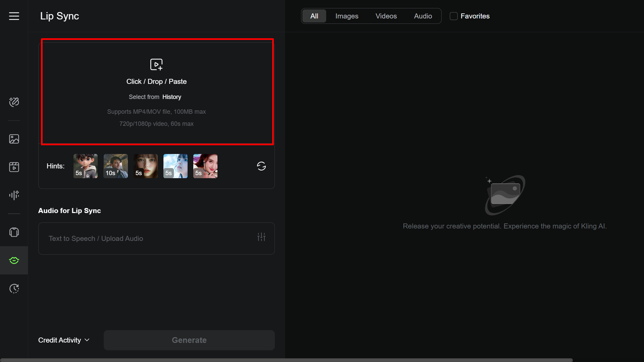Select the Audio tool in the sidebar
The width and height of the screenshot is (644, 362).
14,195
